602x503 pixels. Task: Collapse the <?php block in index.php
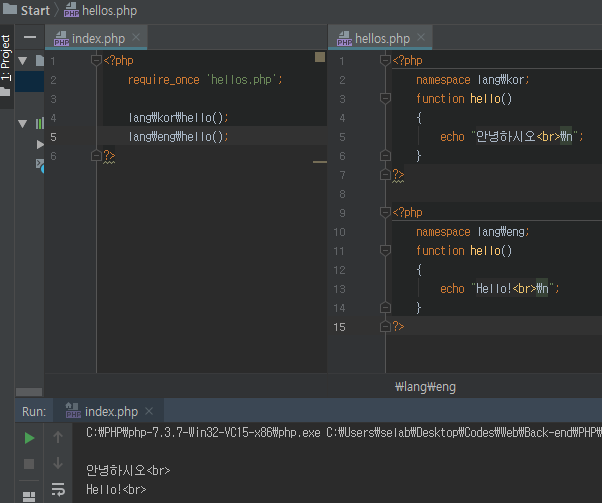(96, 60)
